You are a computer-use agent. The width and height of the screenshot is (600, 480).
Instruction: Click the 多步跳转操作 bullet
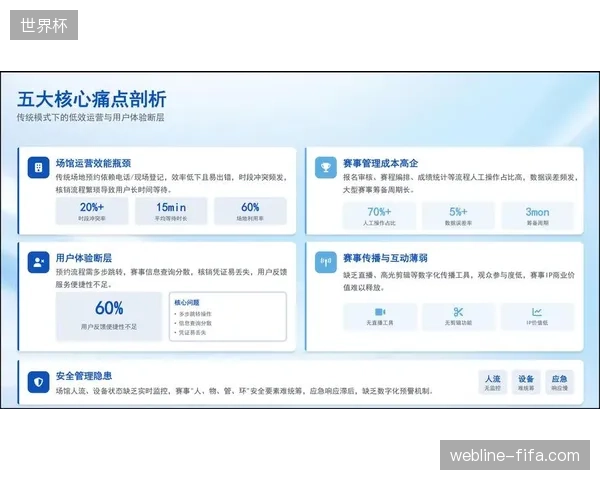[x=193, y=314]
